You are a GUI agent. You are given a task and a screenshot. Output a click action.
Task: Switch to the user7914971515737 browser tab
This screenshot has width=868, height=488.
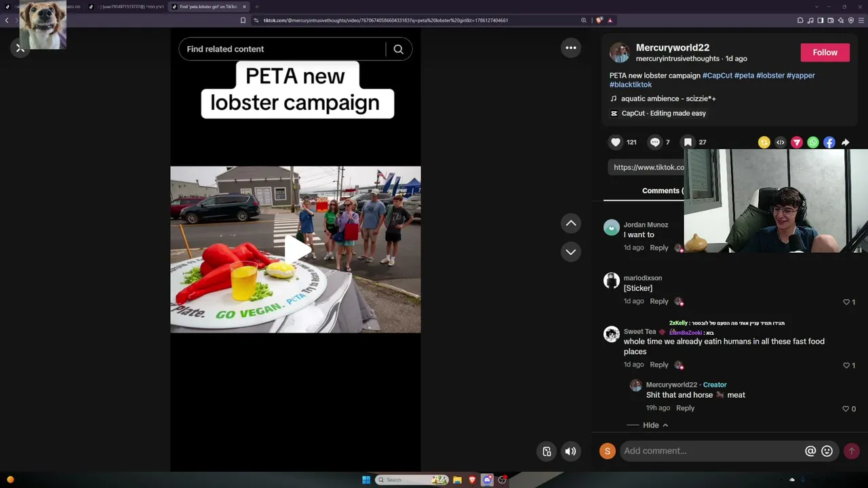point(126,7)
